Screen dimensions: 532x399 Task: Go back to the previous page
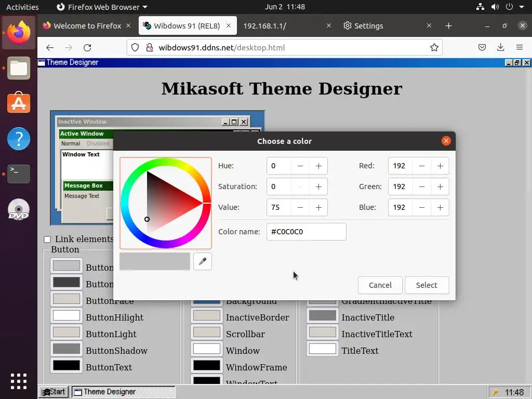coord(50,47)
